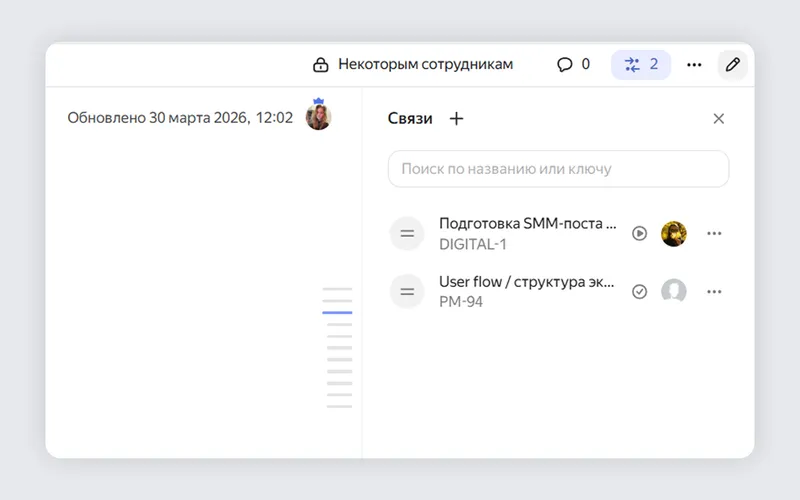Click in-progress status icon for DIGITAL-1
The image size is (800, 500).
639,234
